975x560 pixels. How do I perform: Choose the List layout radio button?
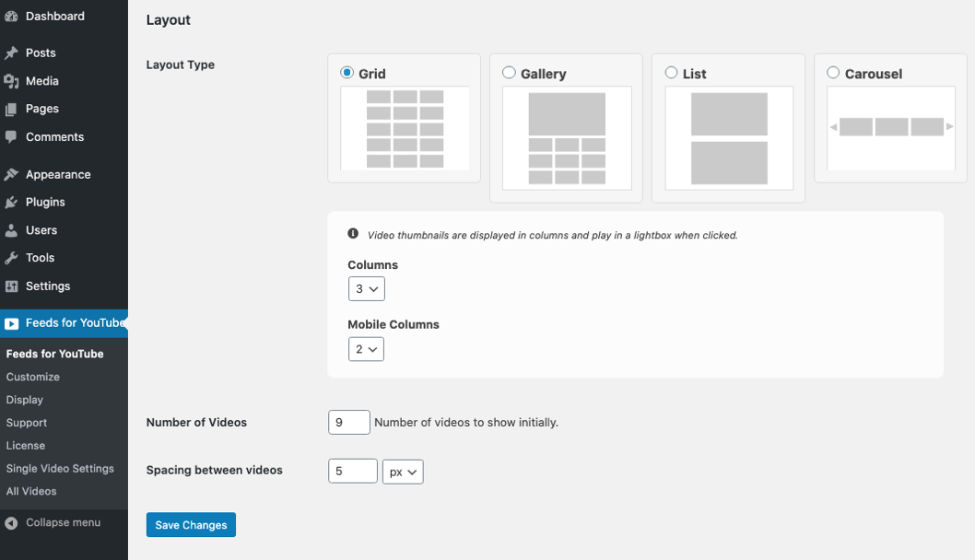pos(671,73)
